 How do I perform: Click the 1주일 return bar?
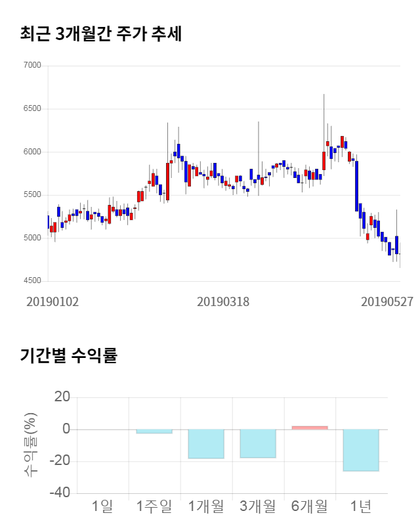pos(154,432)
